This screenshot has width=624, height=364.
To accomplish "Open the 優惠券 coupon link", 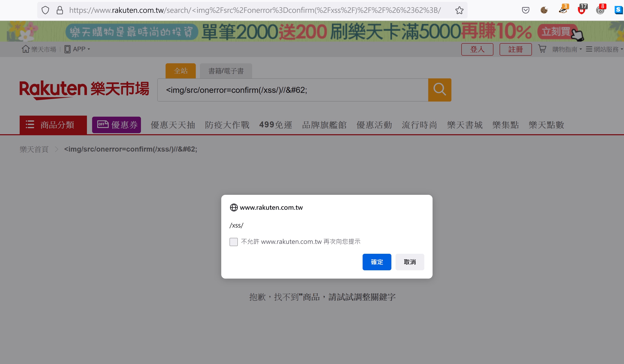I will click(116, 125).
